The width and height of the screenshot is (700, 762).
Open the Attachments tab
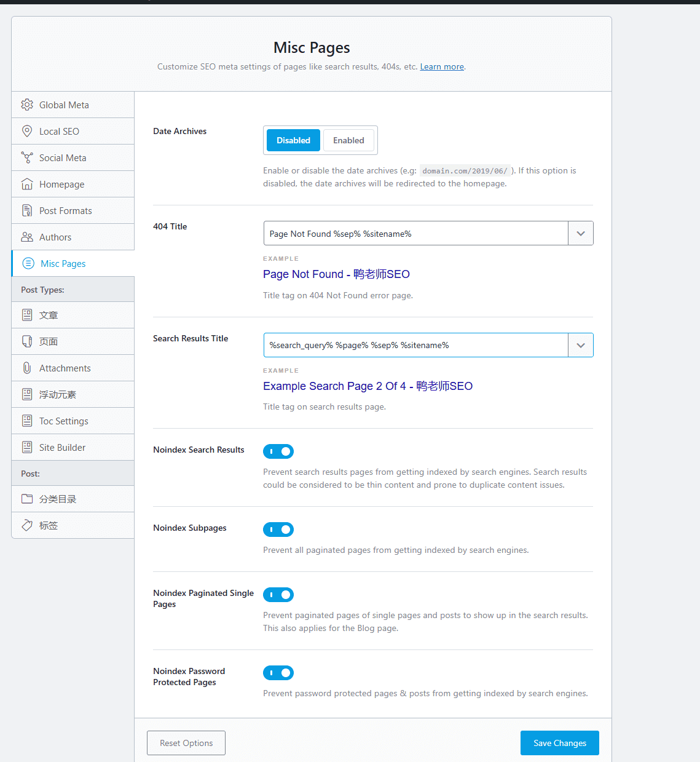(x=73, y=368)
